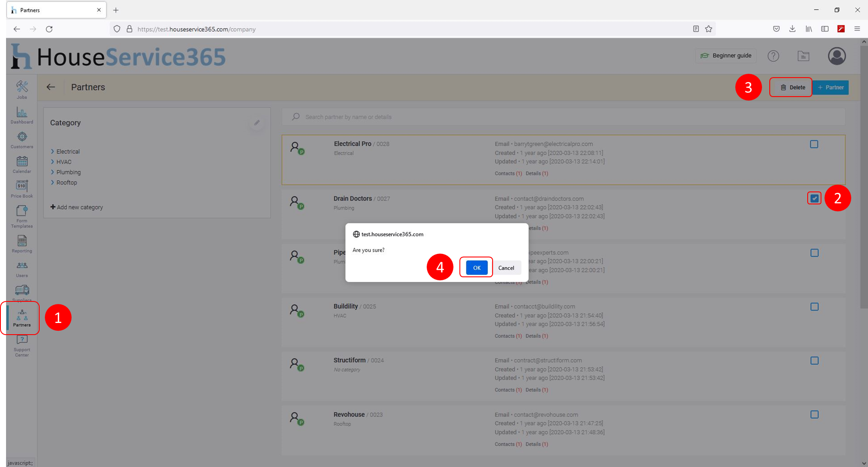Click the Revohouse partner avatar icon
868x467 pixels.
pos(297,419)
